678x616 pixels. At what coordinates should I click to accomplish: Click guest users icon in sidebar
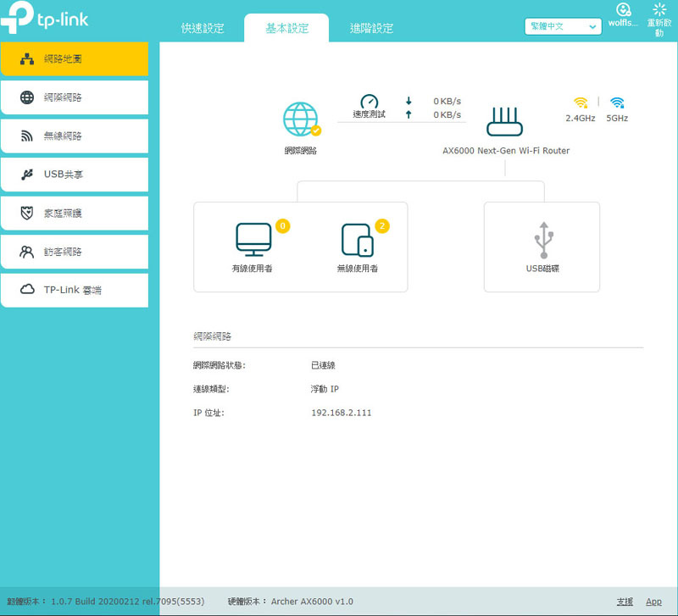(27, 252)
